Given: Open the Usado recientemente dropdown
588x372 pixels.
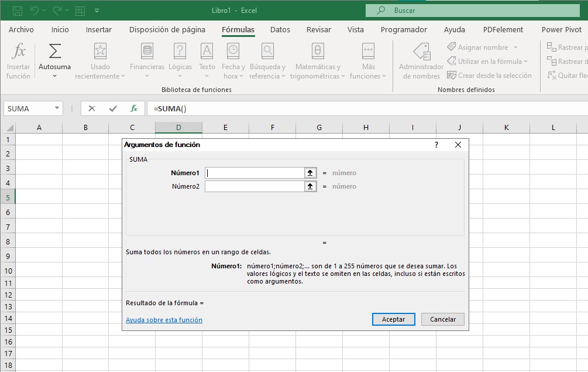Looking at the screenshot, I should 99,59.
